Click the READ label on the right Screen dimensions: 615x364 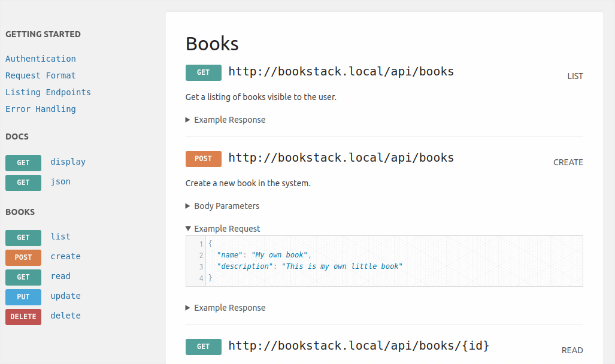coord(572,351)
